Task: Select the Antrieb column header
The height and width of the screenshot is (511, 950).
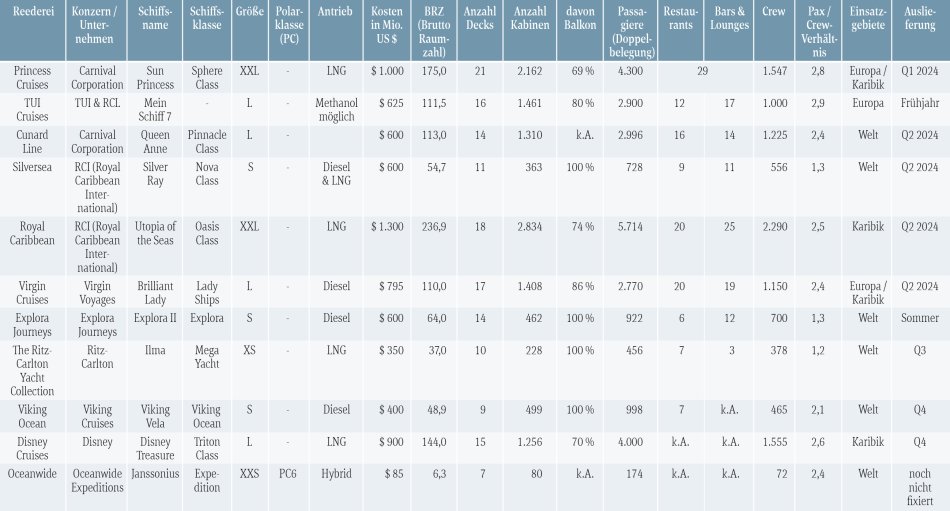Action: pyautogui.click(x=335, y=12)
